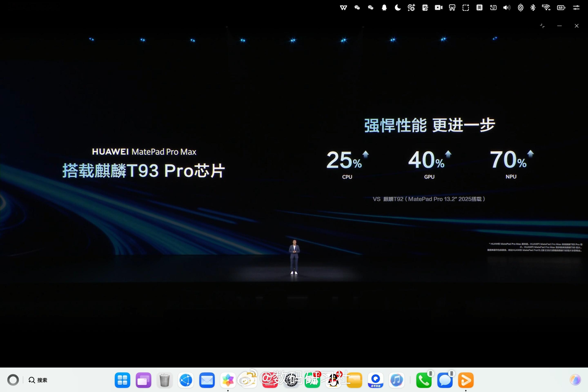This screenshot has width=588, height=392.
Task: Open the AI translate icon in status bar
Action: tap(411, 8)
